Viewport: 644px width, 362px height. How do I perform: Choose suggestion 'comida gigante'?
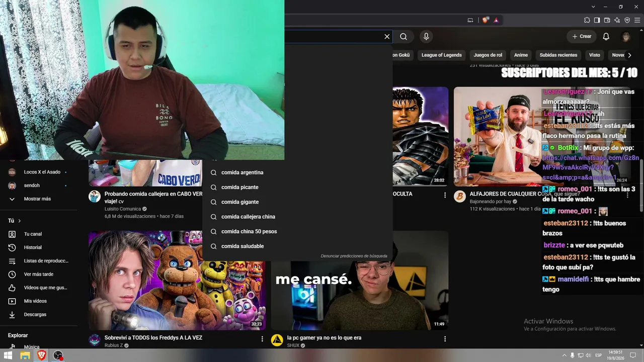[x=297, y=202]
